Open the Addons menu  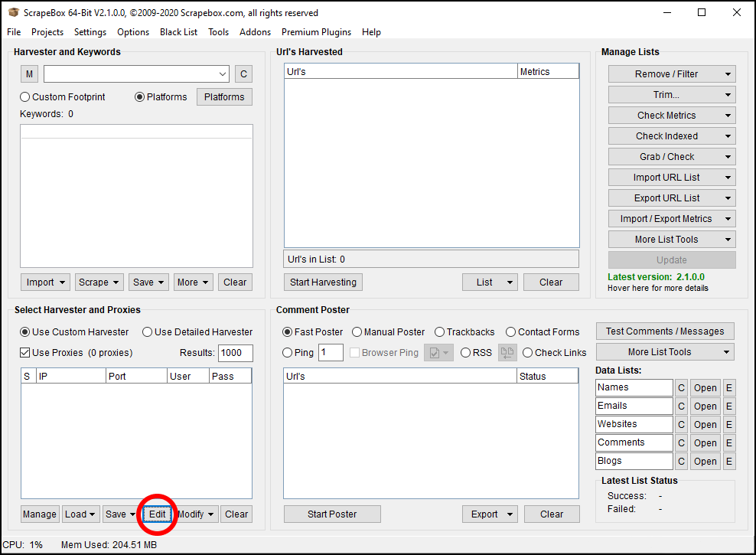(x=255, y=32)
